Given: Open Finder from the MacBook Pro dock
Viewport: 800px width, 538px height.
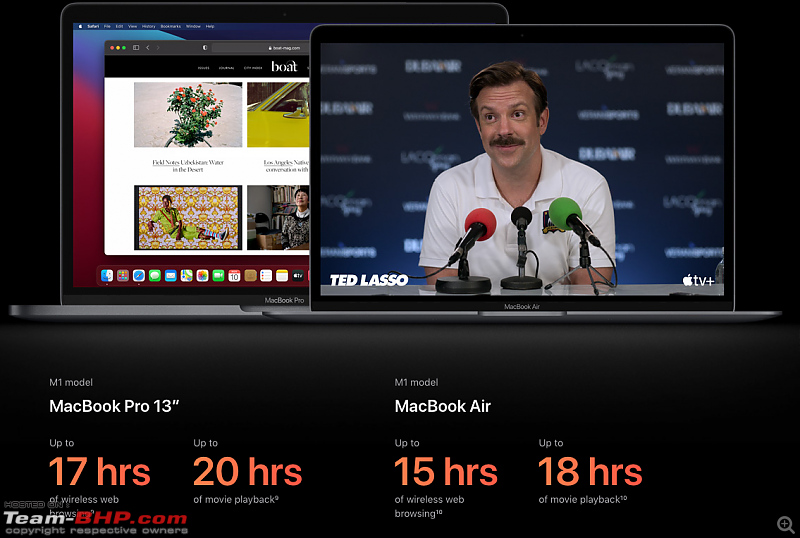Looking at the screenshot, I should (107, 276).
